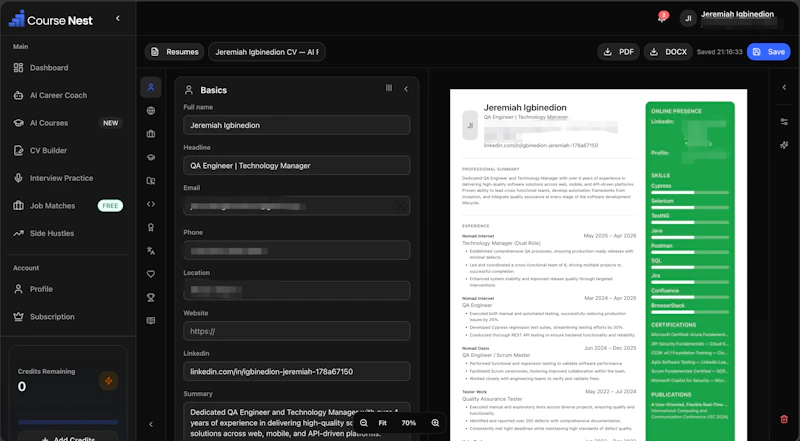The height and width of the screenshot is (441, 800).
Task: Click the AI sparkle icon on right rail
Action: pyautogui.click(x=784, y=145)
